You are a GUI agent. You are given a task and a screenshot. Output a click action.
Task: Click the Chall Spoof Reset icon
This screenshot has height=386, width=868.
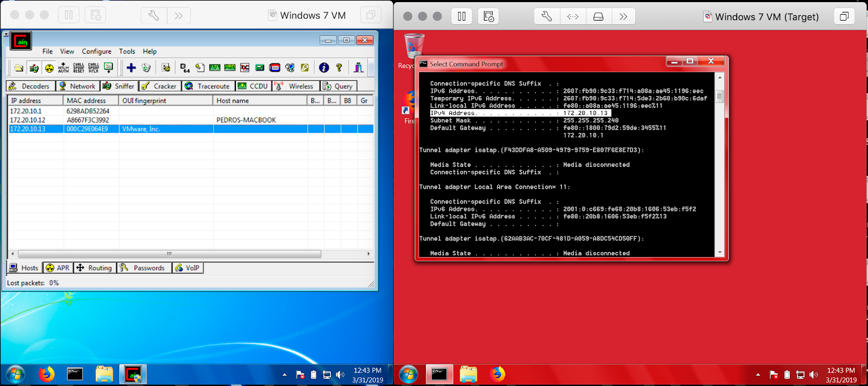[79, 68]
